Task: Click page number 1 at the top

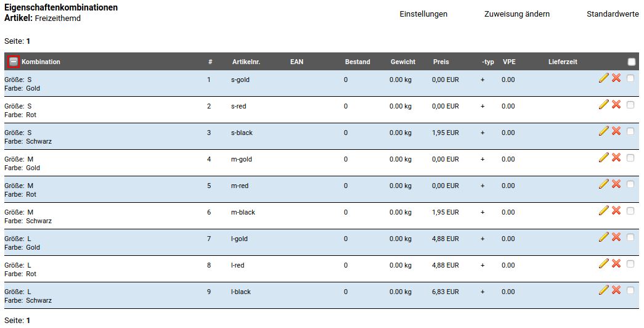Action: click(x=28, y=41)
